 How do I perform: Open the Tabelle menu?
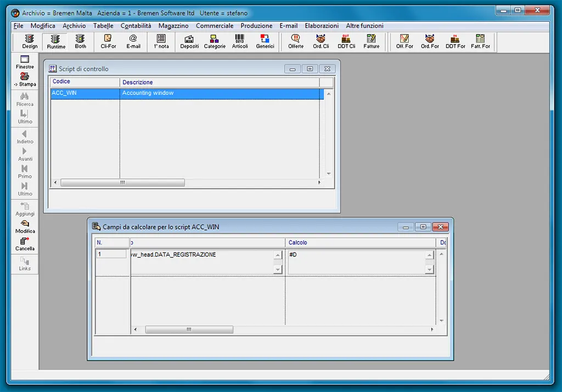[103, 26]
